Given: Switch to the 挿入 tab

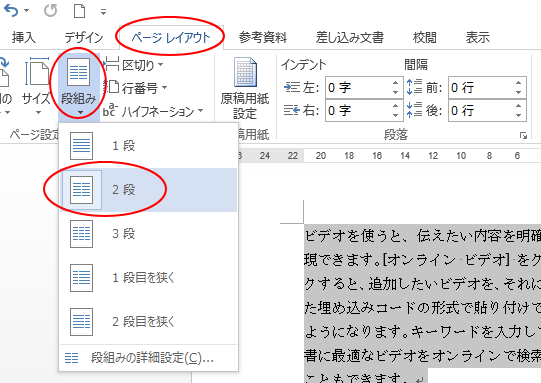Looking at the screenshot, I should click(x=23, y=37).
